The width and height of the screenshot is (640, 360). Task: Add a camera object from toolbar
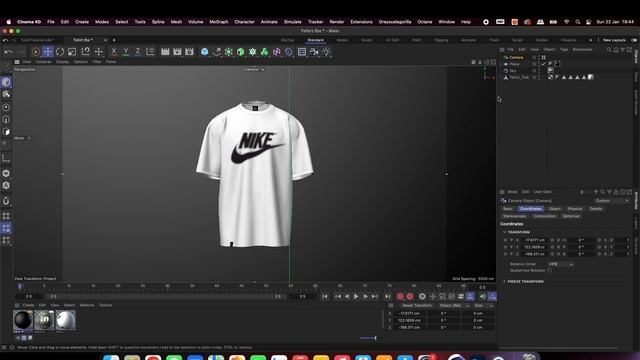coord(314,52)
